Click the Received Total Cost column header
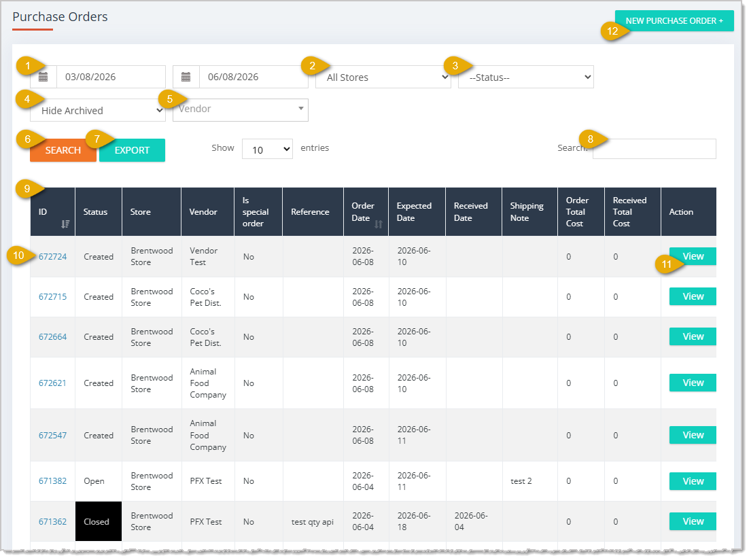The height and width of the screenshot is (560, 749). 633,211
